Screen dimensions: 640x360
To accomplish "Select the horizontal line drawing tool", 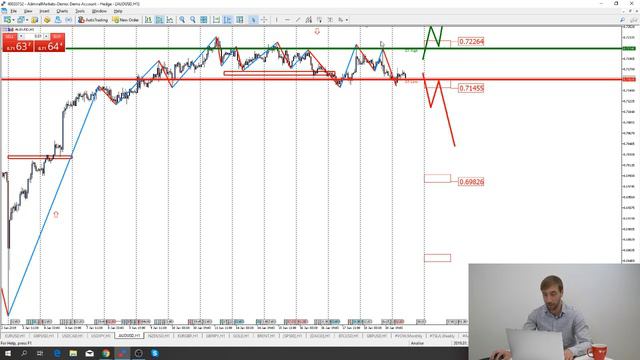I will [x=287, y=20].
